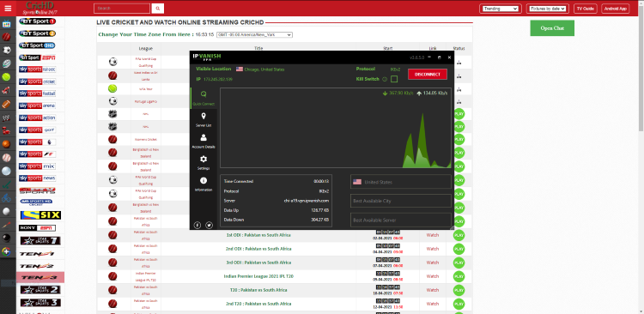Select the soccer ball sport icon in sidebar
This screenshot has height=314, width=644.
pos(7,51)
